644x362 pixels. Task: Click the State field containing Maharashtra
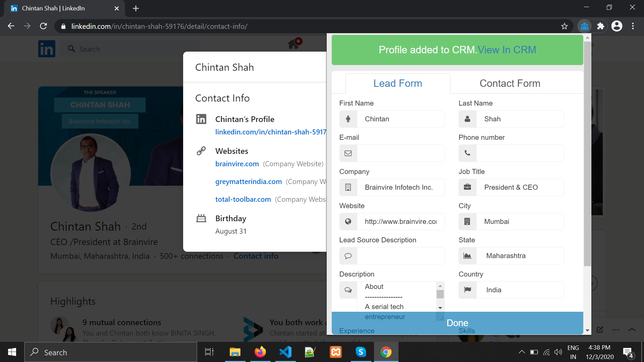coord(520,256)
